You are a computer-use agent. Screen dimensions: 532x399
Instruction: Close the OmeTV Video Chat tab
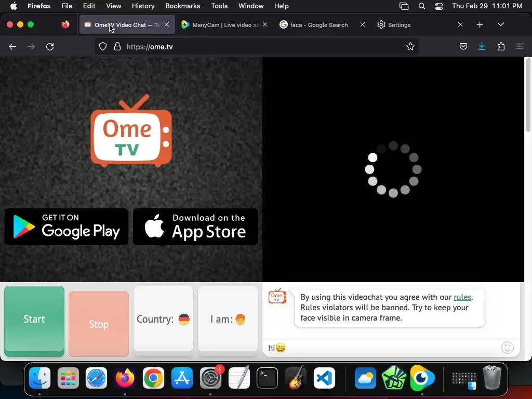coord(167,24)
